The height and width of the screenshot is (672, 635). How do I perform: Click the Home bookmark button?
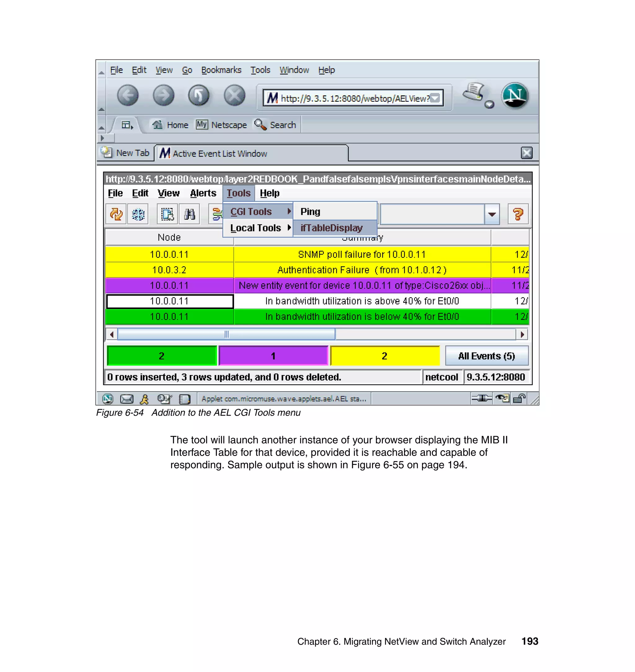pos(170,125)
